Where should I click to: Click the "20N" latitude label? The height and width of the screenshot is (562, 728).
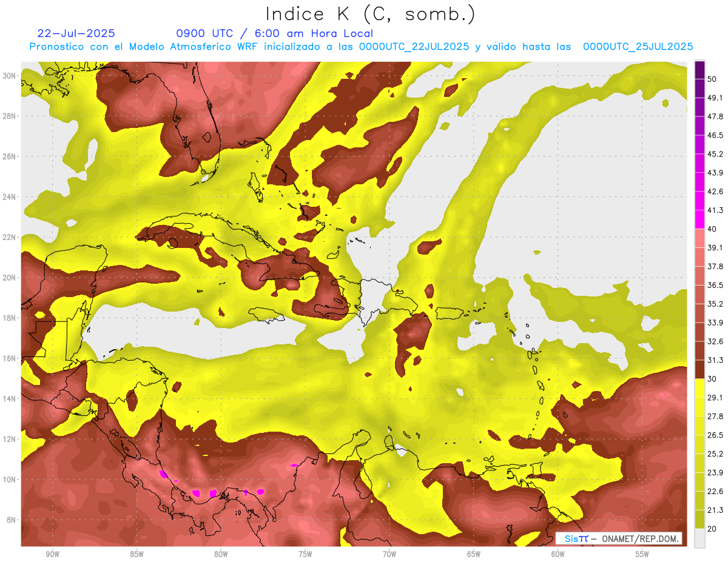point(10,277)
